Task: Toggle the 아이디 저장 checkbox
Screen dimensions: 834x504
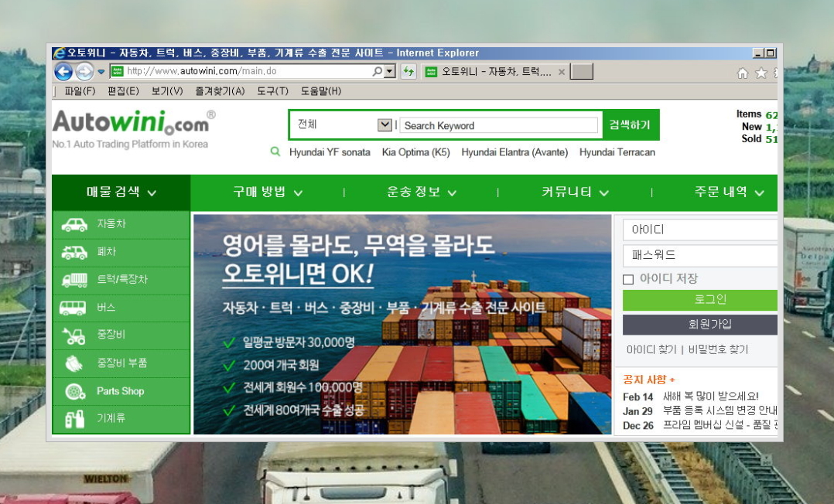Action: coord(628,279)
